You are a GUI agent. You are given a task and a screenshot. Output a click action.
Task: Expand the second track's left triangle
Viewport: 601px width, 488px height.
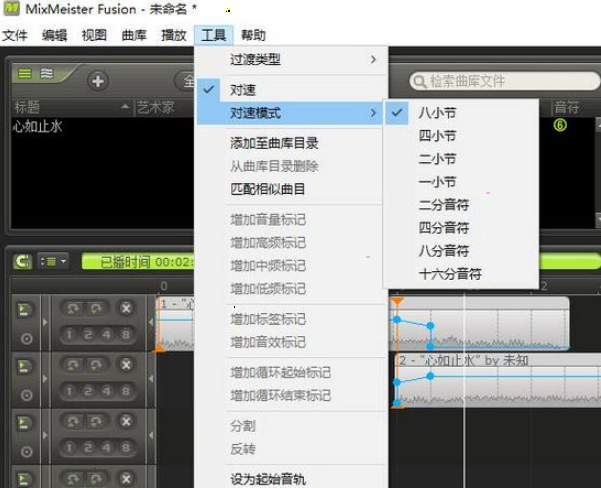(x=45, y=379)
